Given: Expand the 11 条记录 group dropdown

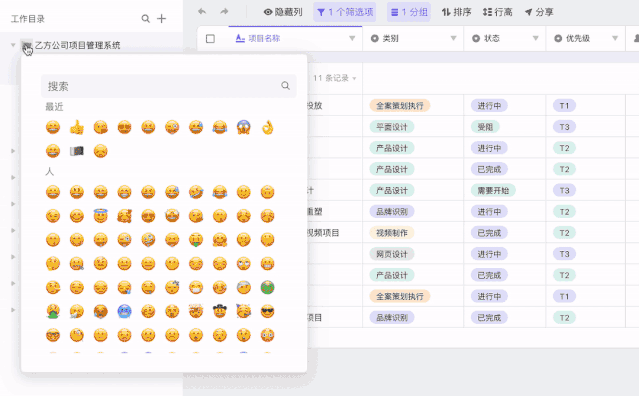Looking at the screenshot, I should pos(354,78).
